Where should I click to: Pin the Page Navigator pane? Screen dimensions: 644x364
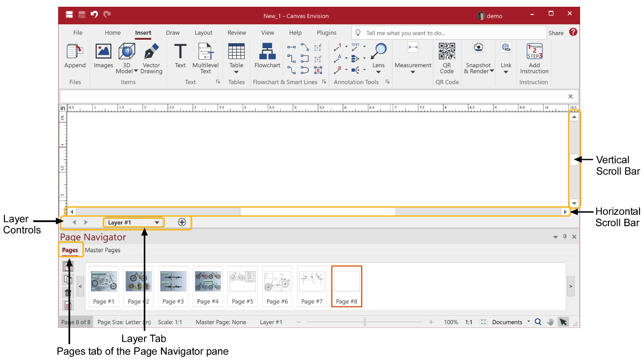coord(564,237)
